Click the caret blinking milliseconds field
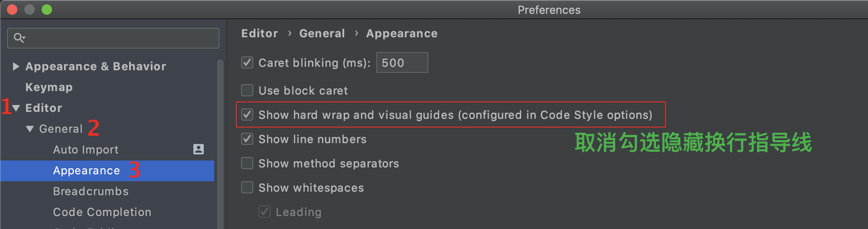Screen dimensions: 868x229 (402, 62)
